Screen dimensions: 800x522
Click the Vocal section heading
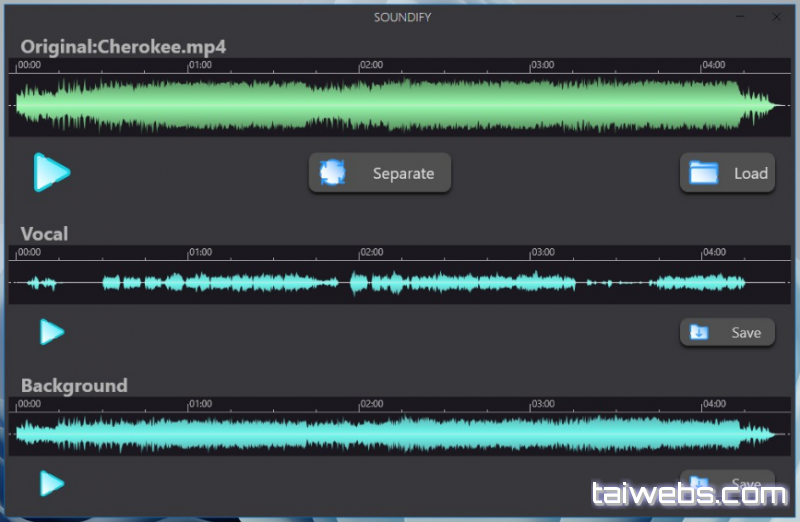44,234
